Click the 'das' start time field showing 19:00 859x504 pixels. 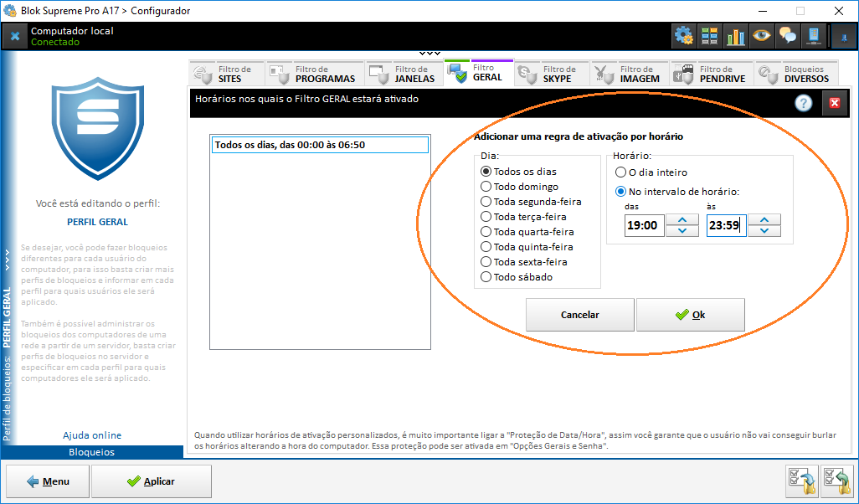pos(643,225)
